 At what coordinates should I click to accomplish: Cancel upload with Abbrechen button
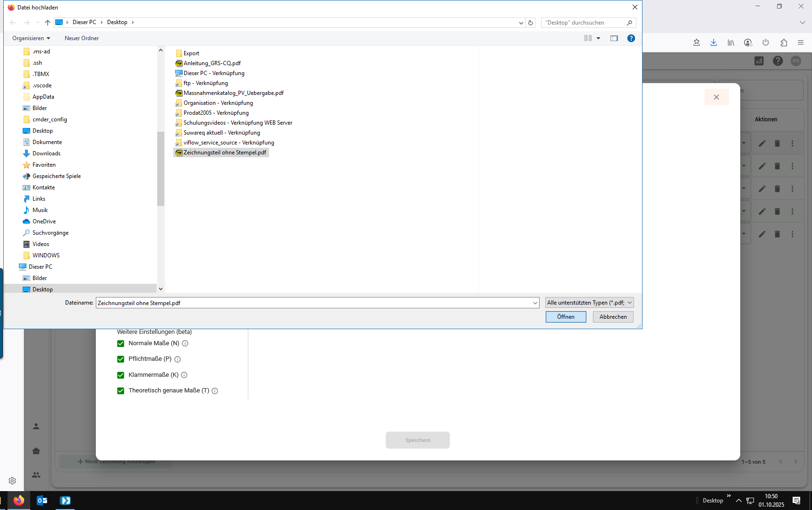point(613,317)
